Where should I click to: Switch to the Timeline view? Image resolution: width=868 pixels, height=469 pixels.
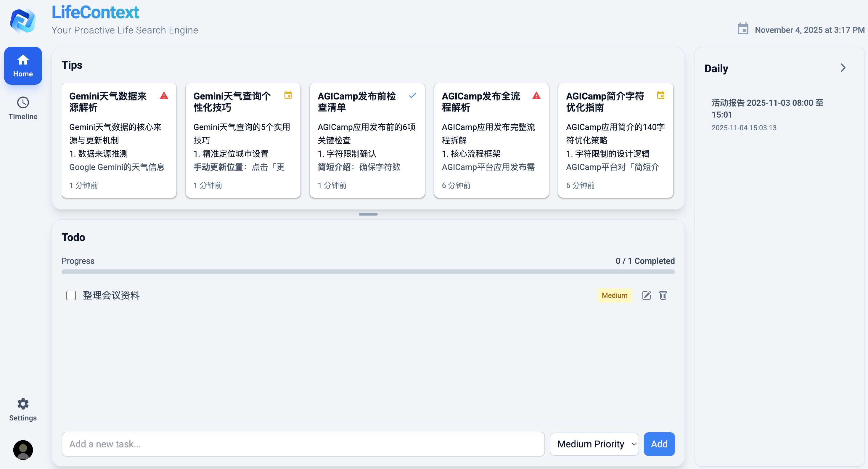22,107
